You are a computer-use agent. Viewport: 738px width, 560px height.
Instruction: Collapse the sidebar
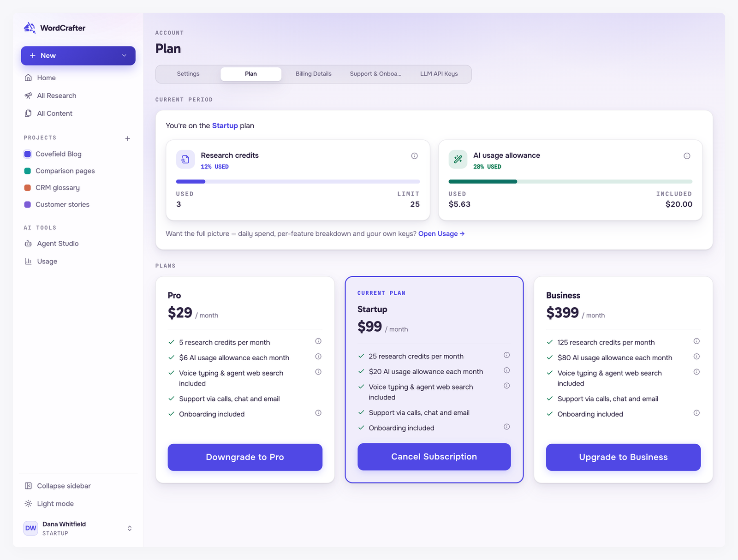click(x=78, y=486)
